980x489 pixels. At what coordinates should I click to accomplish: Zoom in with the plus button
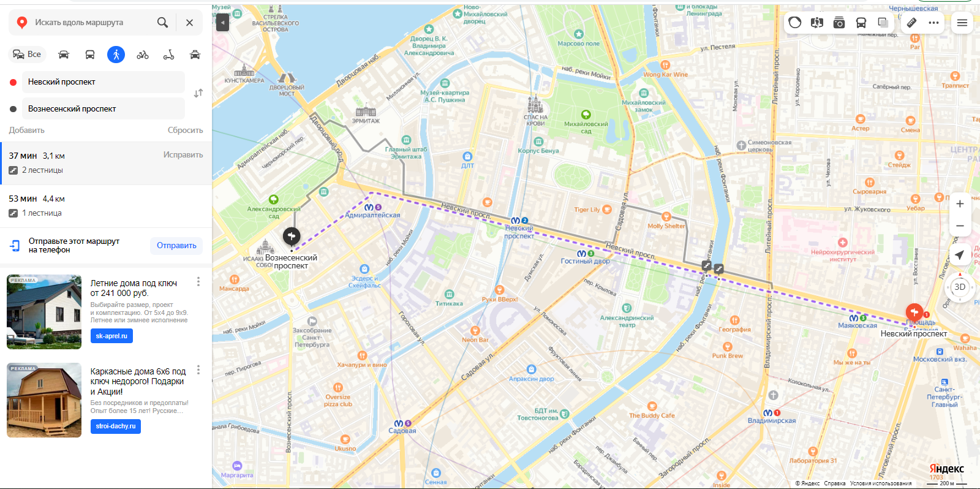point(960,203)
